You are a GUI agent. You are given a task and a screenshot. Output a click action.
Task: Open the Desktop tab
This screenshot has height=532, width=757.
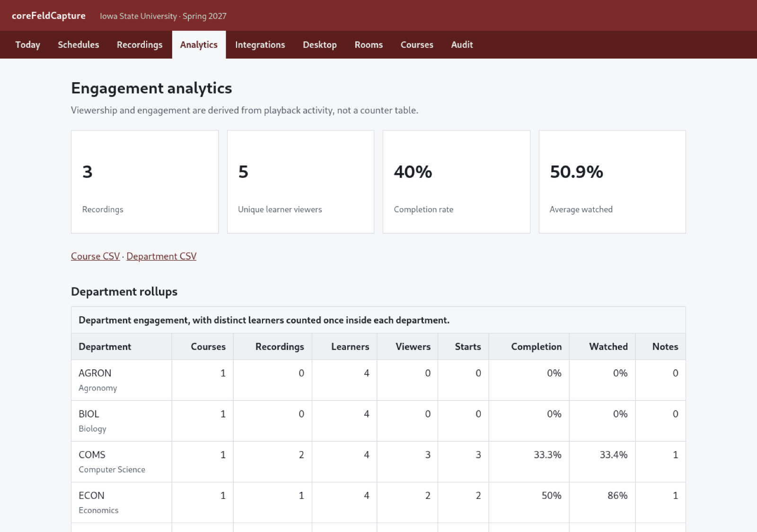click(320, 44)
